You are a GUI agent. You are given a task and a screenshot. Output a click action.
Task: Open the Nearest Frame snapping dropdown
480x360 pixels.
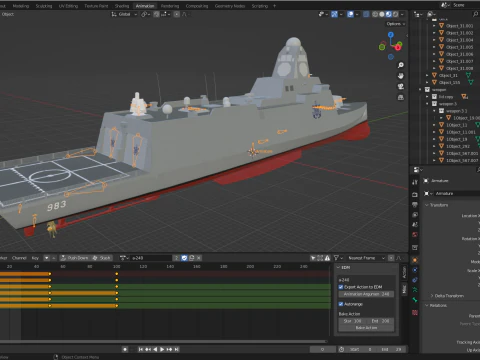[366, 258]
